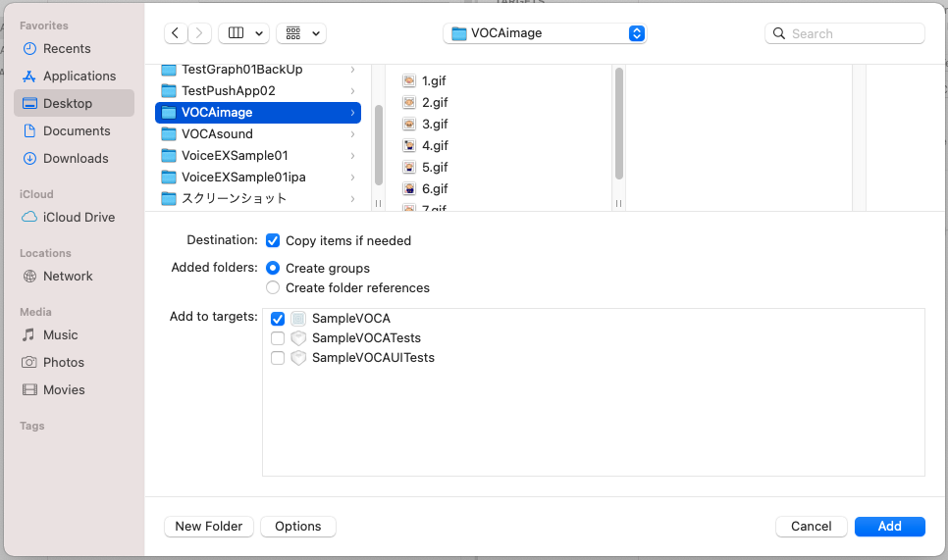The width and height of the screenshot is (948, 560).
Task: Select Network in the sidebar
Action: click(68, 276)
